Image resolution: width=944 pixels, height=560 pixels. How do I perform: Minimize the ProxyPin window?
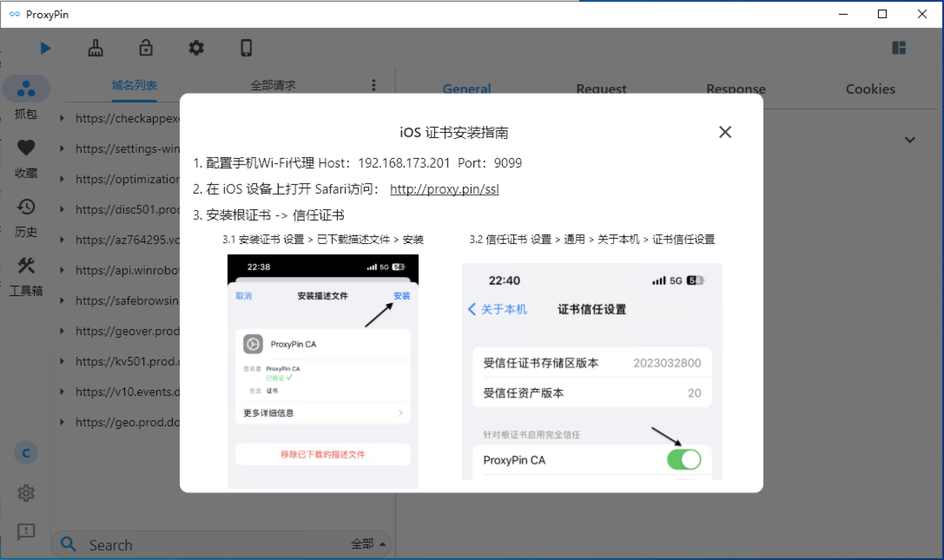pos(843,14)
